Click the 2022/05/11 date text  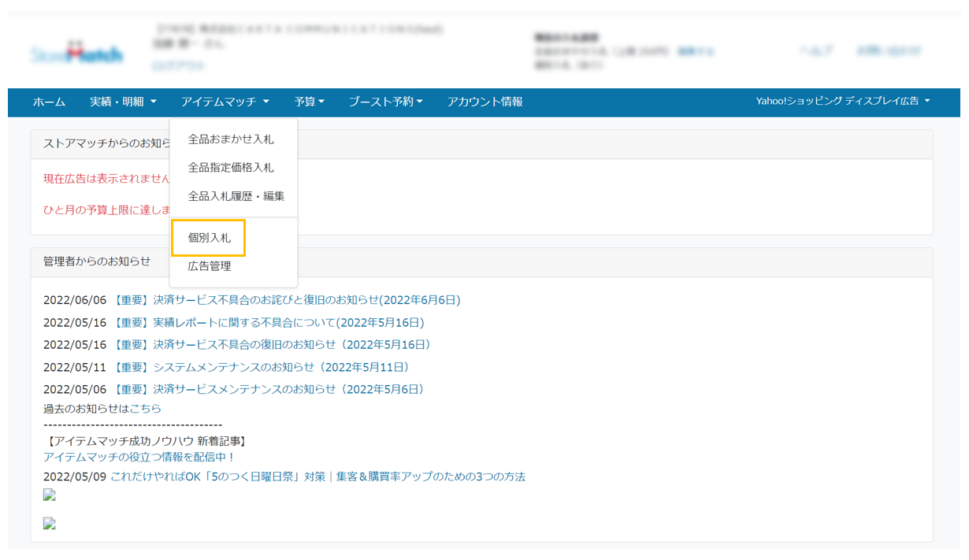[75, 367]
